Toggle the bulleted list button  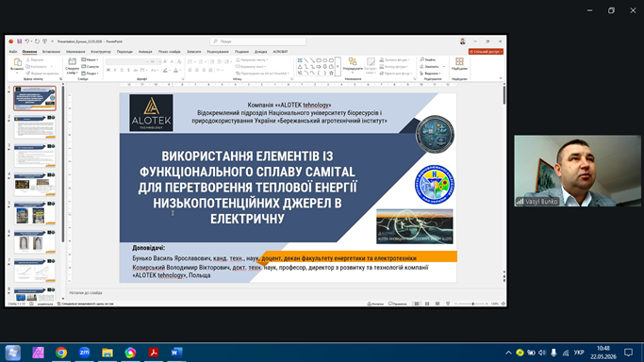(x=190, y=61)
